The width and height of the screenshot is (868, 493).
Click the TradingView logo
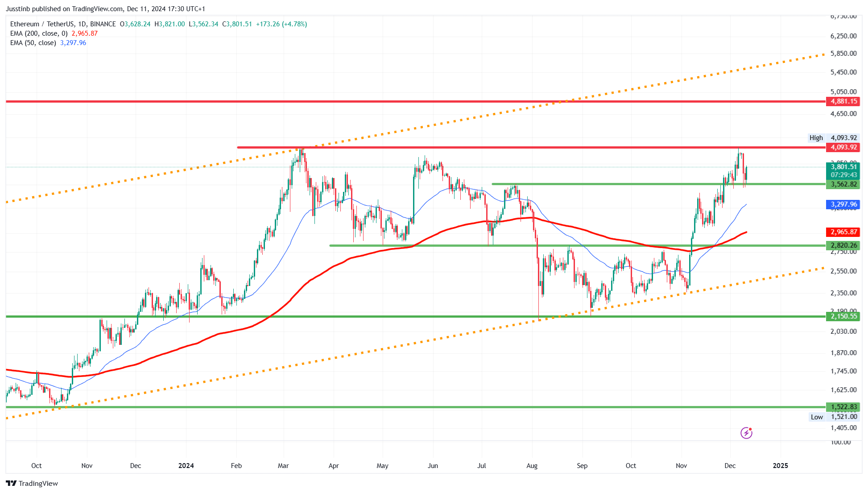click(32, 483)
